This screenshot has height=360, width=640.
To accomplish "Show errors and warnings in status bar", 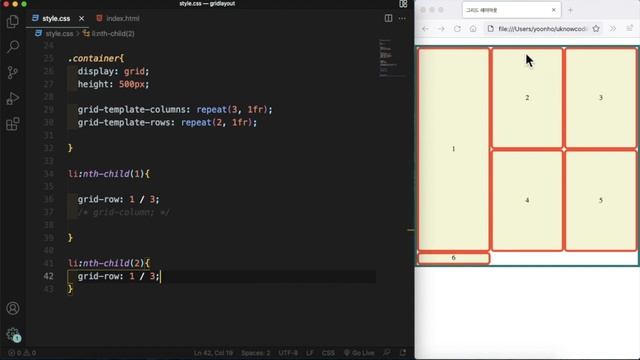I will (x=22, y=353).
